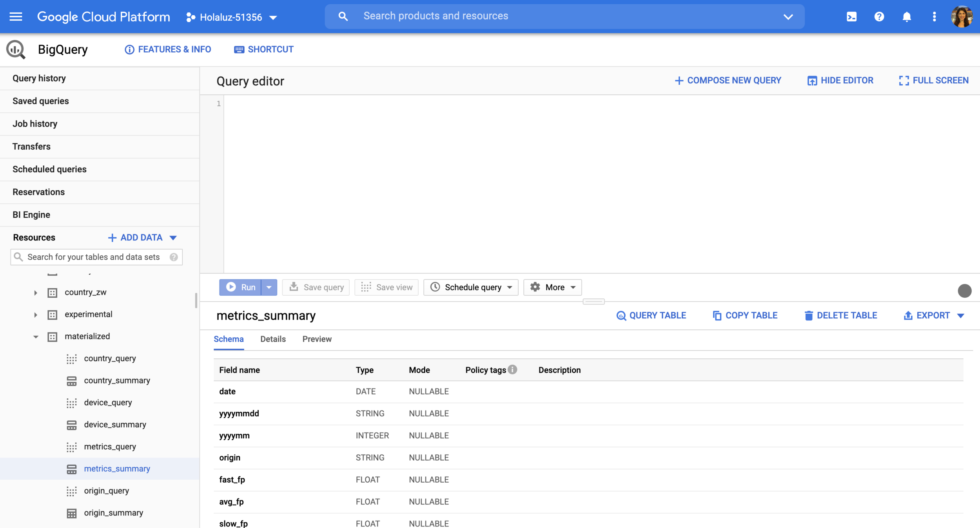Click the table search help icon
980x528 pixels.
click(x=174, y=257)
